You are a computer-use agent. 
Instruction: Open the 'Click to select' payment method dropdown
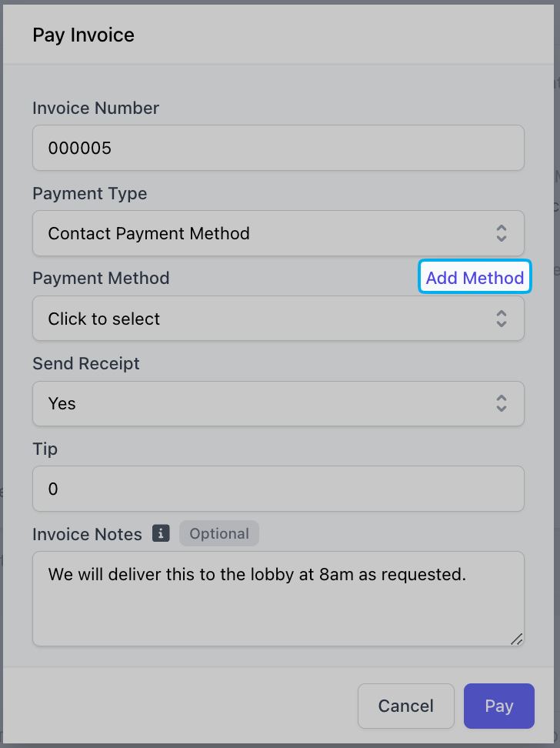click(278, 318)
